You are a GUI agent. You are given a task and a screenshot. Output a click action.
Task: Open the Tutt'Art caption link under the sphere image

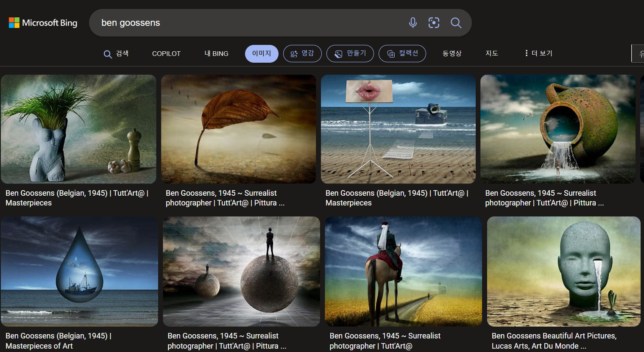tap(227, 341)
